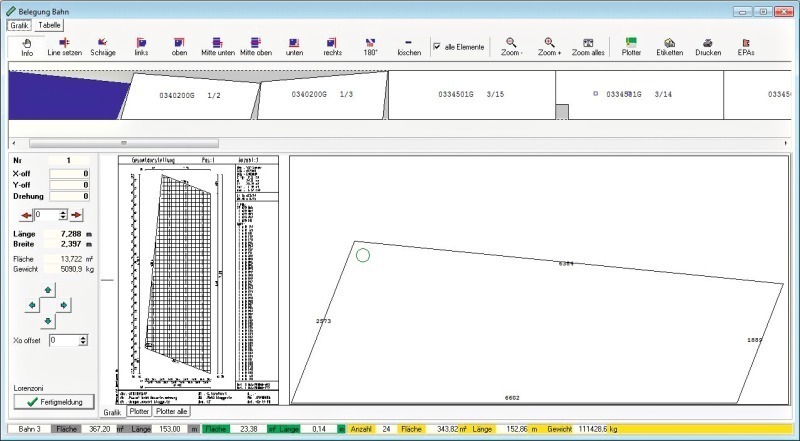The image size is (800, 441).
Task: Click the Y-off input field
Action: [x=69, y=185]
